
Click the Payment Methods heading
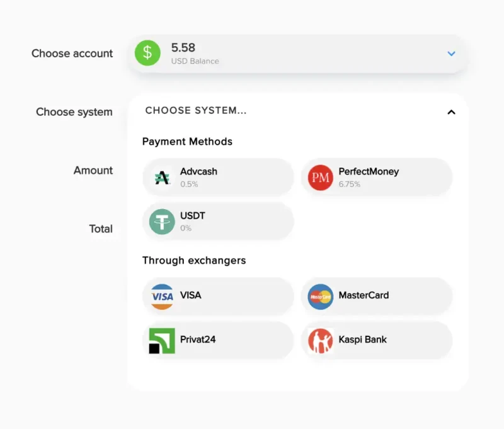click(187, 141)
